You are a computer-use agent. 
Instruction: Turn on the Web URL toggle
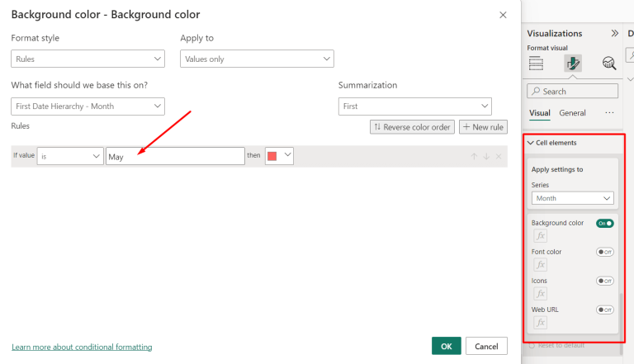point(604,310)
